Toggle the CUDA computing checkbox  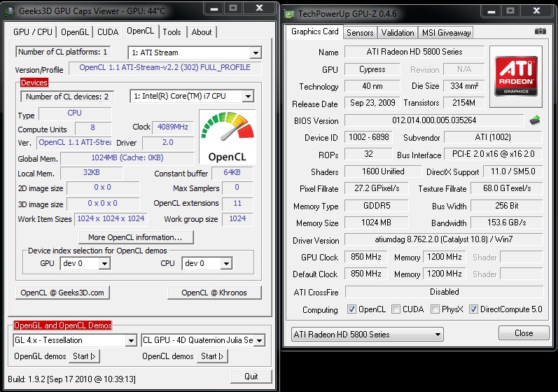click(396, 309)
